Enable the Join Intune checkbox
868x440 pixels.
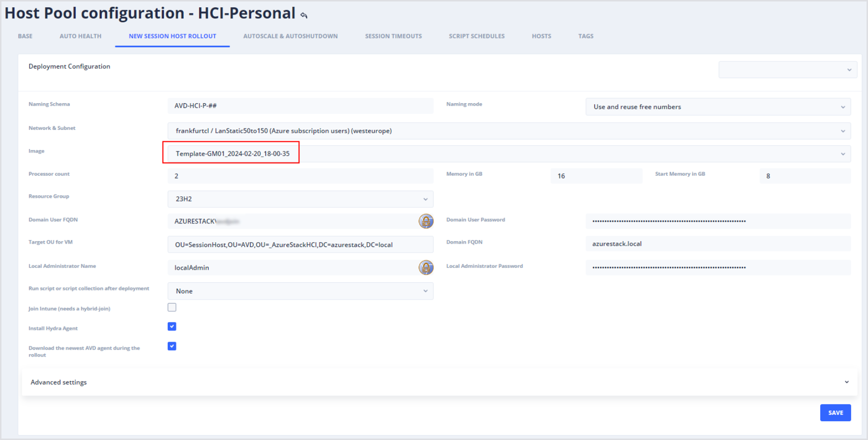pos(172,307)
